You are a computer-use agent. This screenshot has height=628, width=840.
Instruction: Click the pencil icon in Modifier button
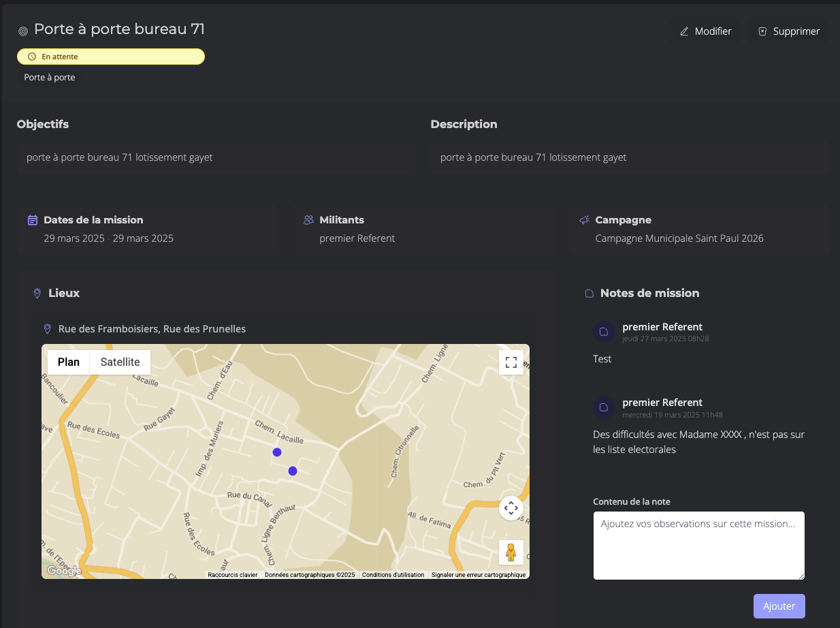tap(684, 31)
